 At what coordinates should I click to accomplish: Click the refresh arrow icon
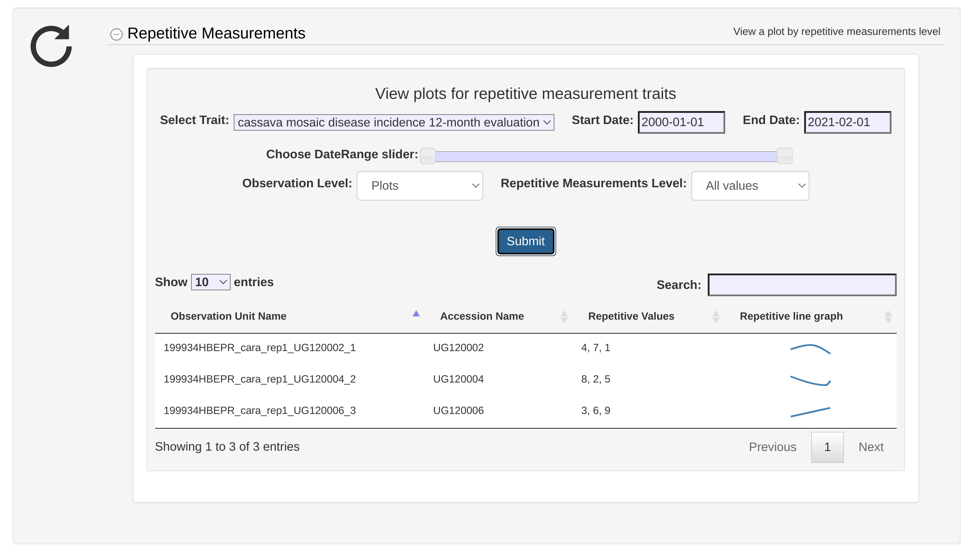(51, 46)
